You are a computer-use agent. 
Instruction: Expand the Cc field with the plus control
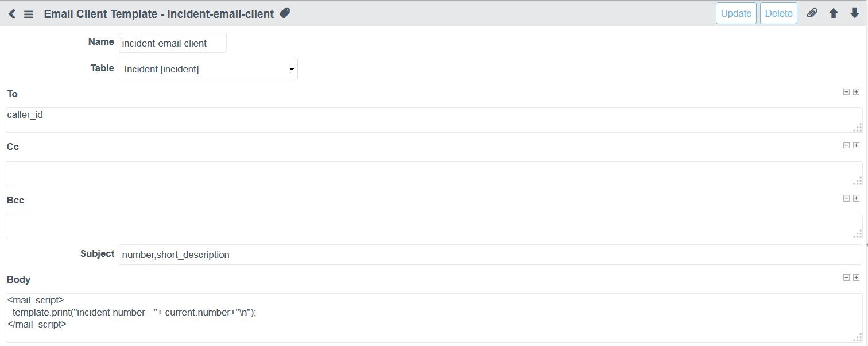tap(855, 145)
